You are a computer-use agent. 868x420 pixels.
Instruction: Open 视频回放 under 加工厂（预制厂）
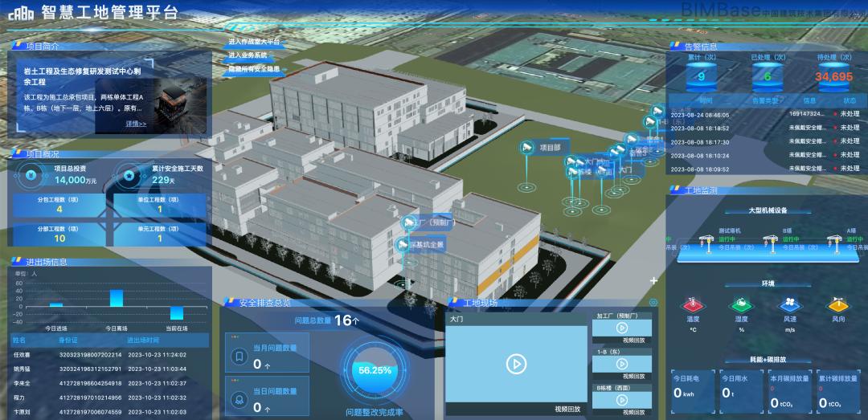pyautogui.click(x=633, y=340)
